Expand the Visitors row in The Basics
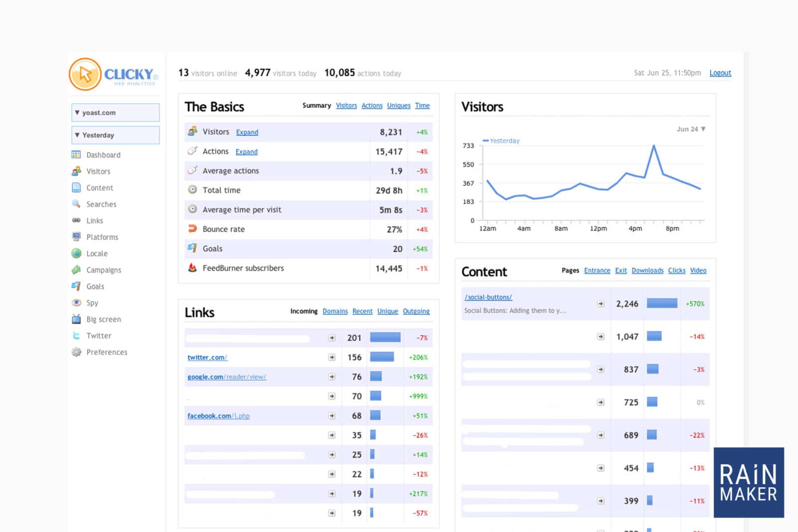This screenshot has height=532, width=798. click(x=247, y=132)
